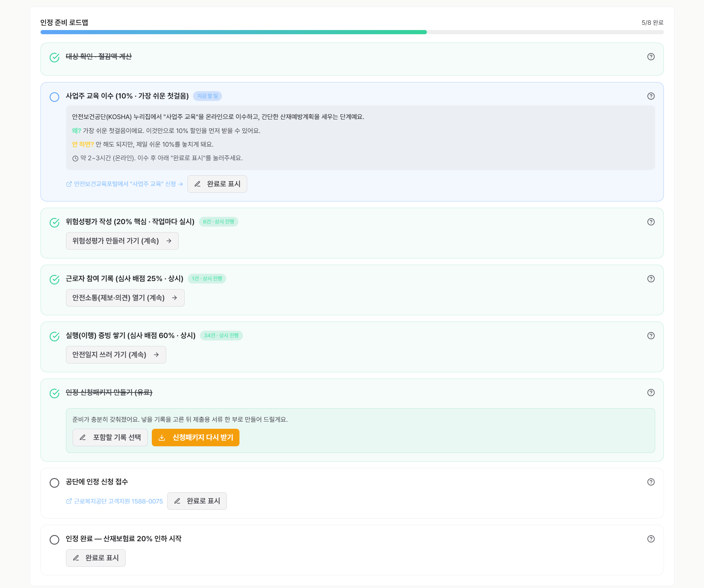704x588 pixels.
Task: Toggle completed check for 대상 확인 · 절감액 계산
Action: pyautogui.click(x=54, y=57)
